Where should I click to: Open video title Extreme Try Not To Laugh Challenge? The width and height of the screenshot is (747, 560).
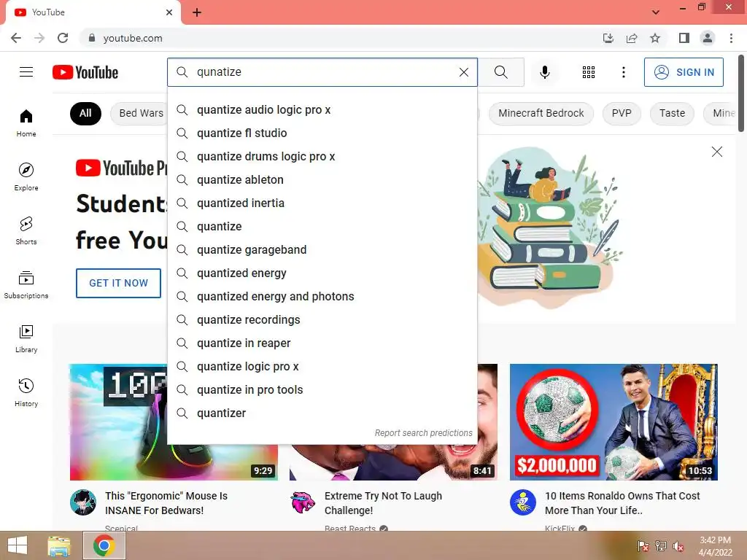(383, 503)
